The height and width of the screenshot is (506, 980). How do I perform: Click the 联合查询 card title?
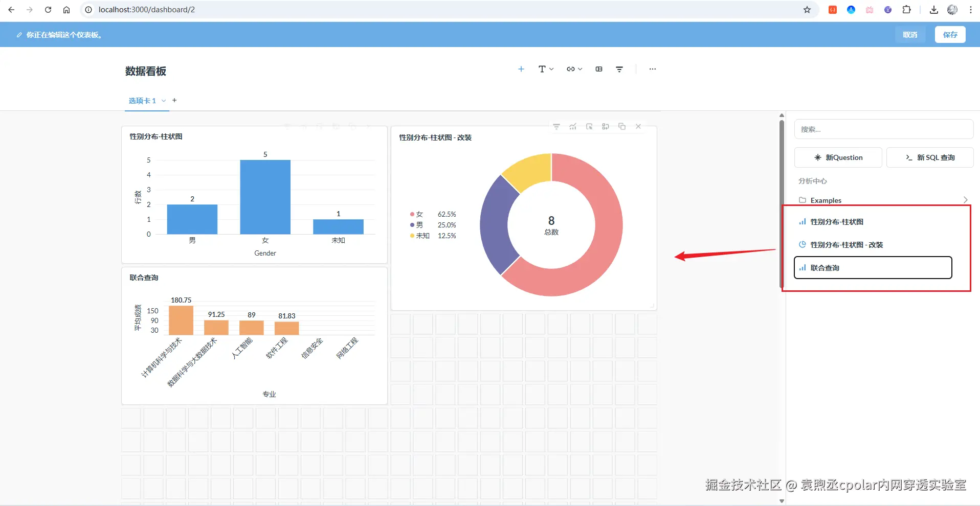[x=144, y=278]
